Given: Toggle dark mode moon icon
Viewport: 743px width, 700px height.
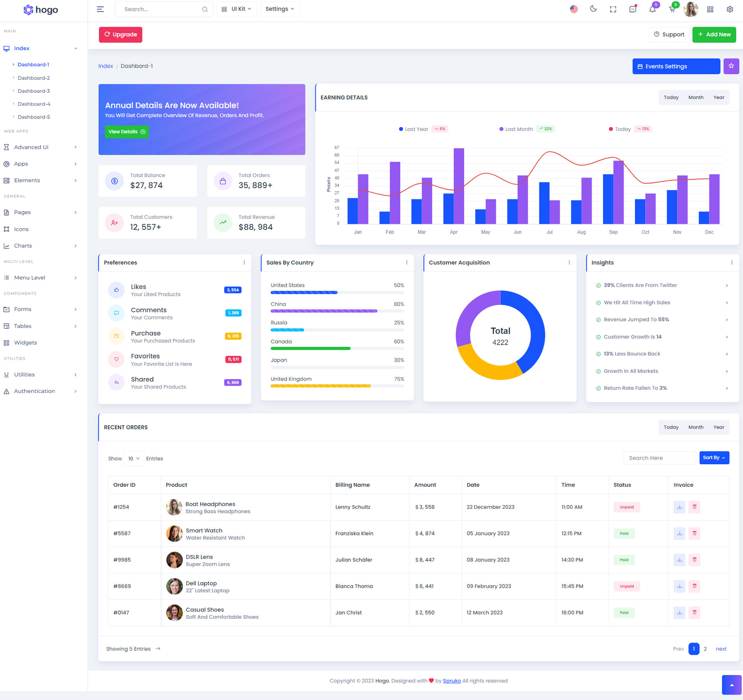Looking at the screenshot, I should point(593,9).
